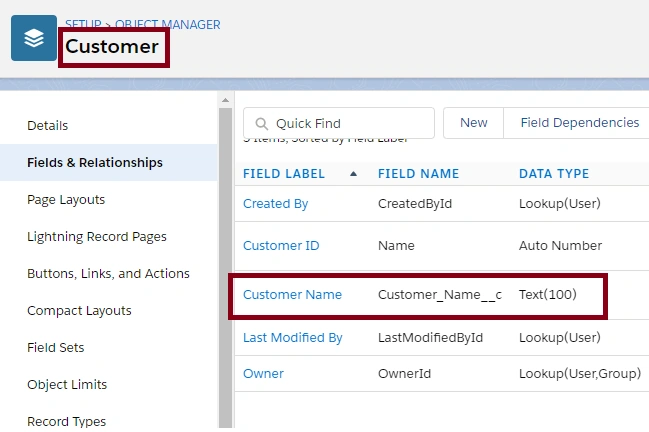The height and width of the screenshot is (432, 649).
Task: Open the Last Modified By field link
Action: [293, 338]
